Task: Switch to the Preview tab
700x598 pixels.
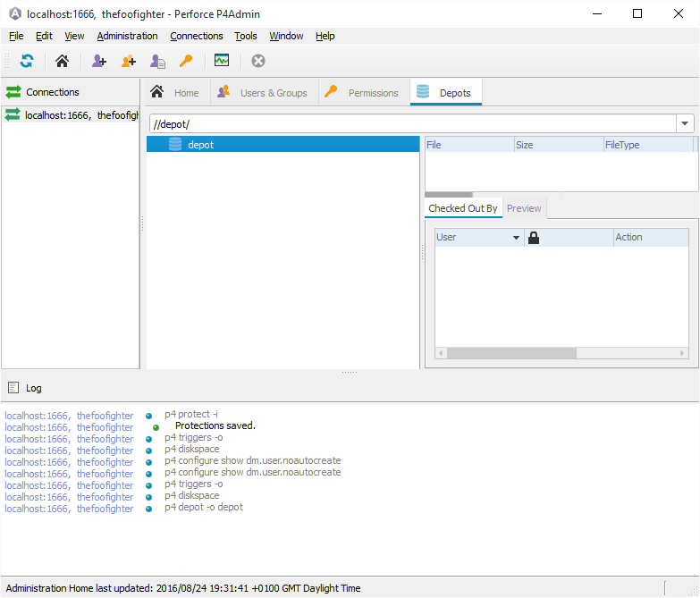Action: [524, 208]
